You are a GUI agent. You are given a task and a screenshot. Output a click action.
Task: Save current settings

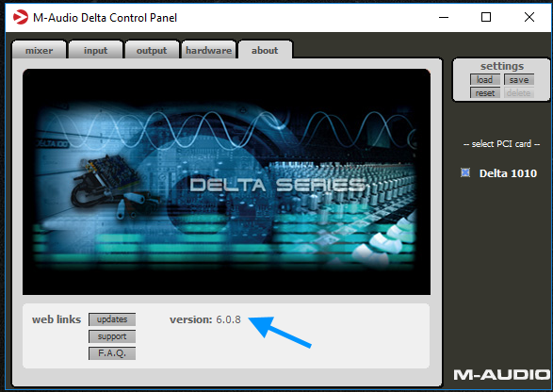(519, 80)
